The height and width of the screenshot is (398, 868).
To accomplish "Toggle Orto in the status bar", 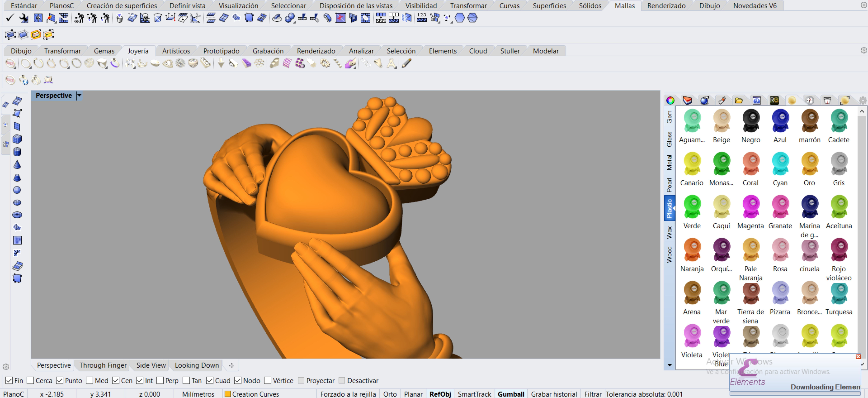I will [x=390, y=394].
